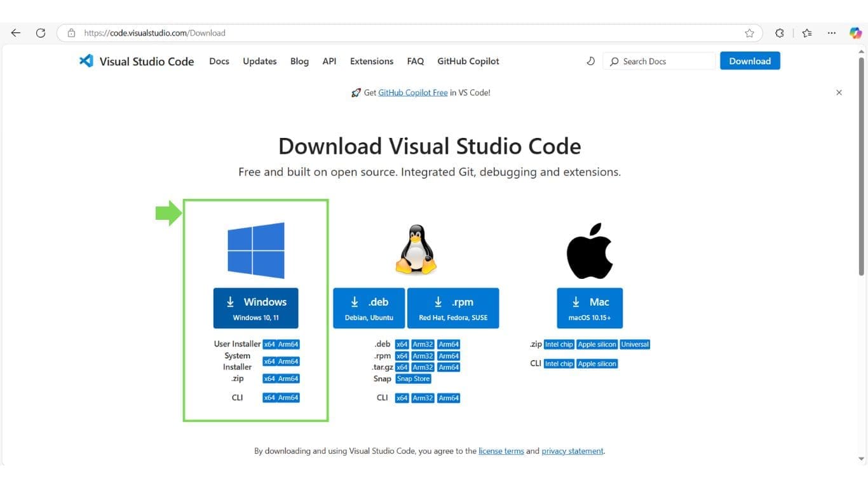Open the privacy statement link
Screen dimensions: 868x488
[573, 451]
